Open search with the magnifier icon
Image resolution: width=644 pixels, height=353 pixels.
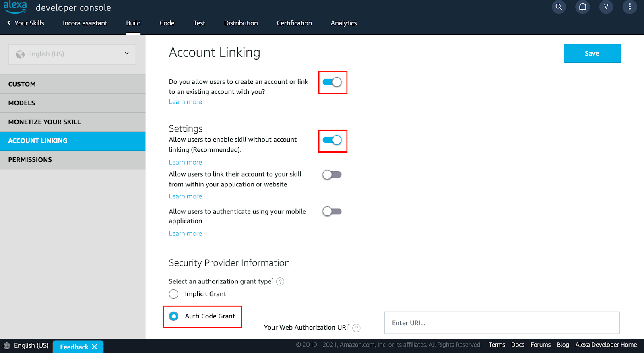559,7
